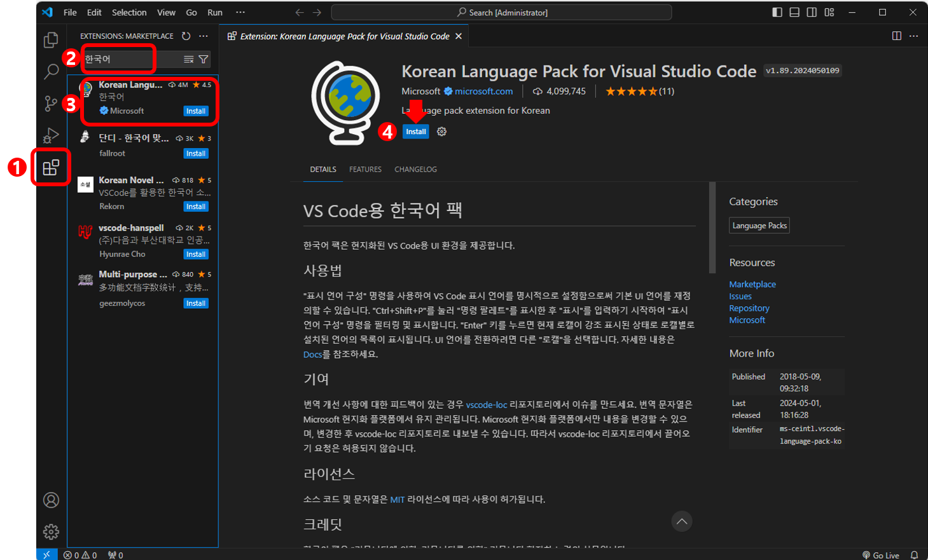The width and height of the screenshot is (928, 560).
Task: Open the vscode-loc repository link
Action: (x=487, y=405)
